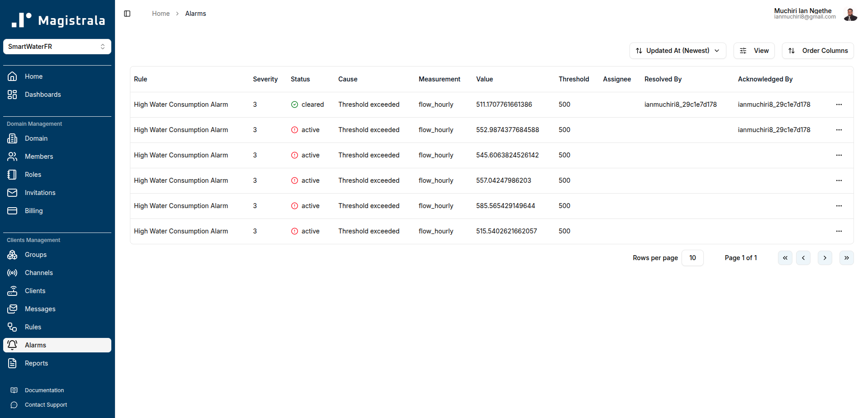Open Members via its people icon
The image size is (868, 418).
(x=12, y=157)
